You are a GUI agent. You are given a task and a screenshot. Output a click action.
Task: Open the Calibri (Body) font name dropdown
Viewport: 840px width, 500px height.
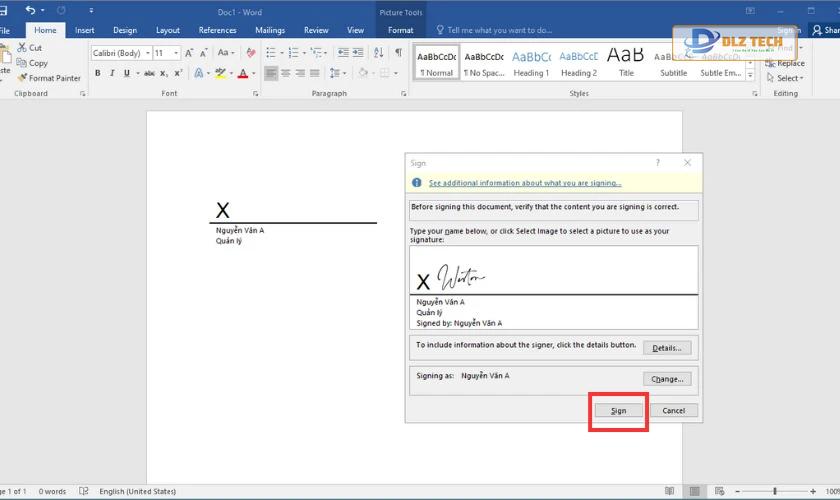148,53
